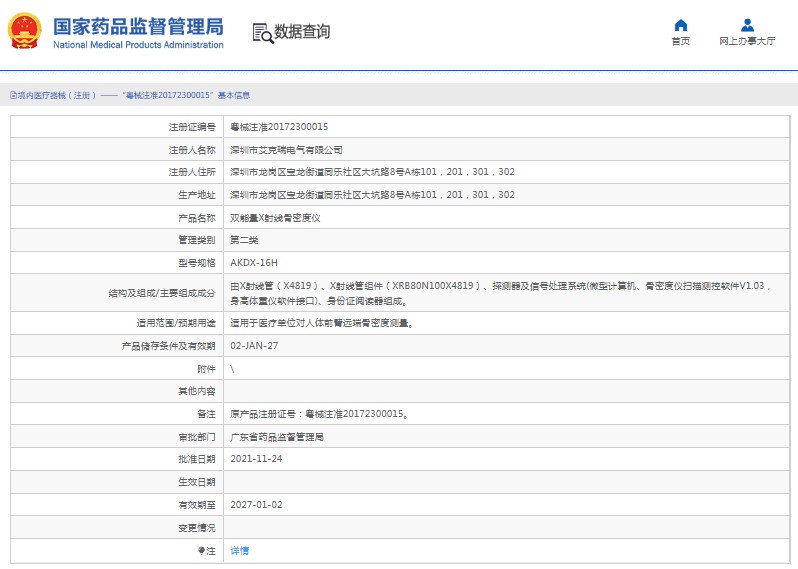Click the national emblem logo
The image size is (798, 569).
pos(24,31)
